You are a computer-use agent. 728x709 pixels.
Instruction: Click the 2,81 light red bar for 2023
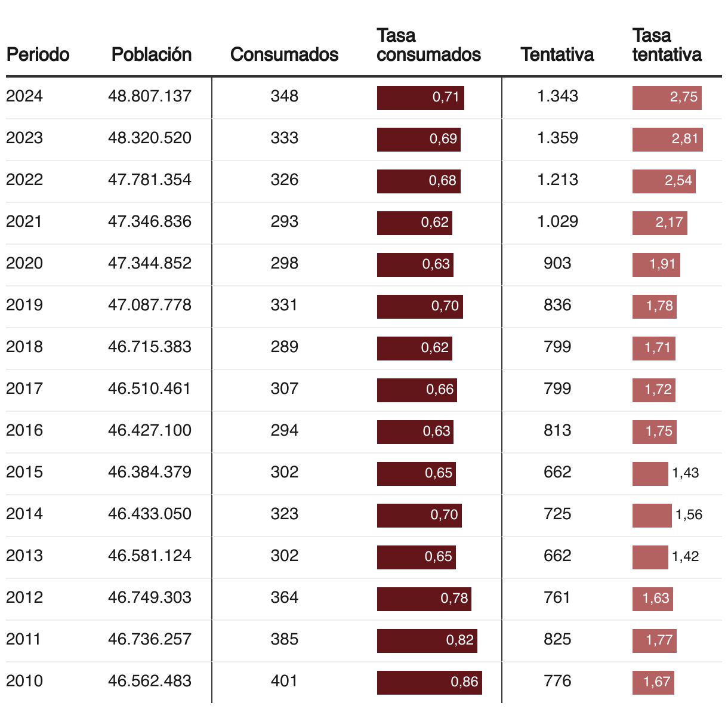(x=668, y=139)
